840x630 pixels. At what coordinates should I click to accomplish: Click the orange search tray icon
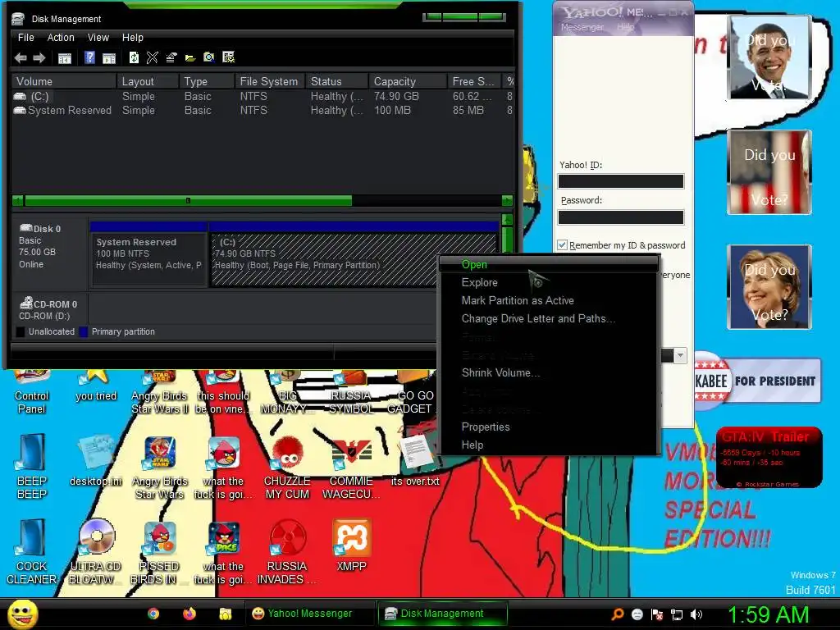point(618,614)
